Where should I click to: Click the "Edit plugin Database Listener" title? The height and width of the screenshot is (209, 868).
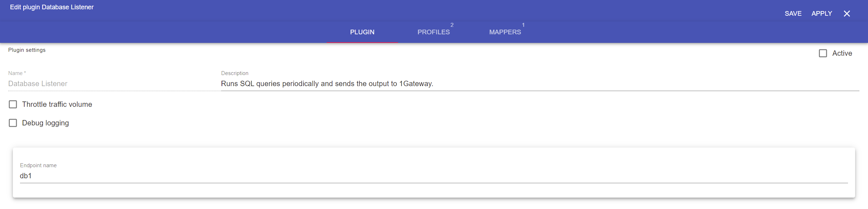52,7
